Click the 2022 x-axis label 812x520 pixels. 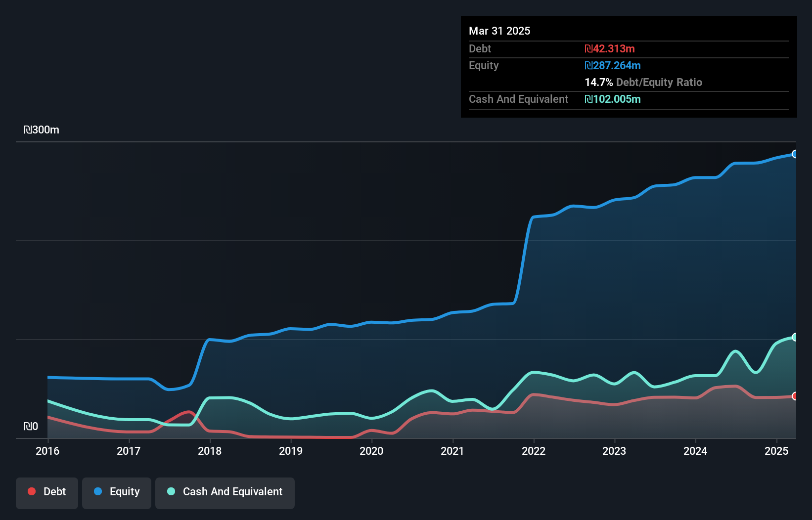tap(534, 451)
